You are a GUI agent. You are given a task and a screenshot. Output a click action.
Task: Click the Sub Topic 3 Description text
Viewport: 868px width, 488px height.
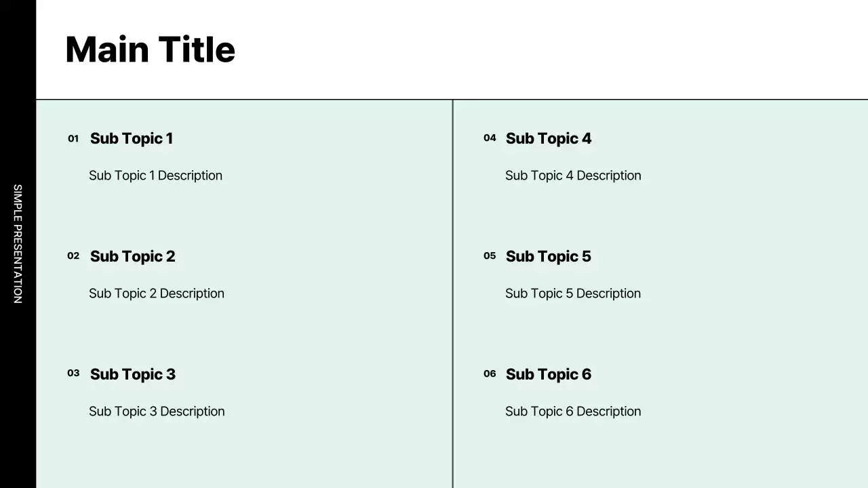point(157,411)
